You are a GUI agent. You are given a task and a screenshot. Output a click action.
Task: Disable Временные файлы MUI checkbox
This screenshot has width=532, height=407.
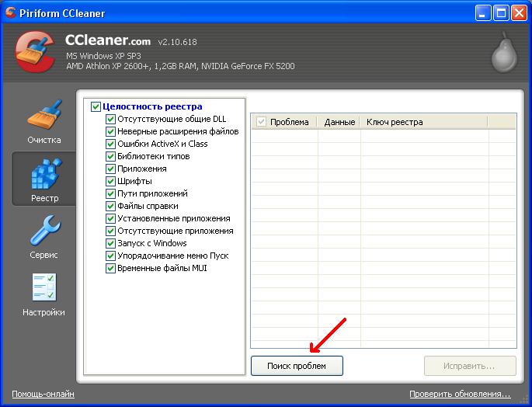(110, 268)
